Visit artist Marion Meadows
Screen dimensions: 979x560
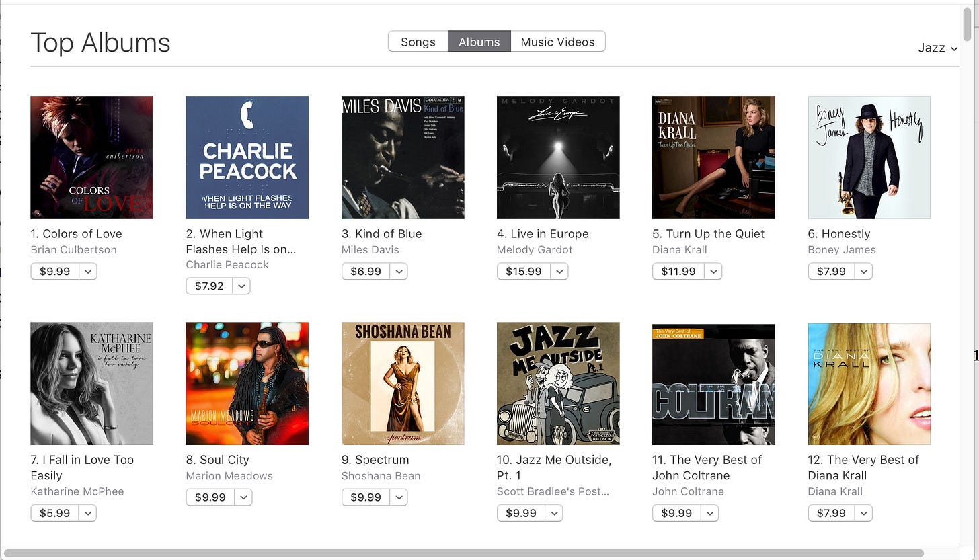pos(229,476)
